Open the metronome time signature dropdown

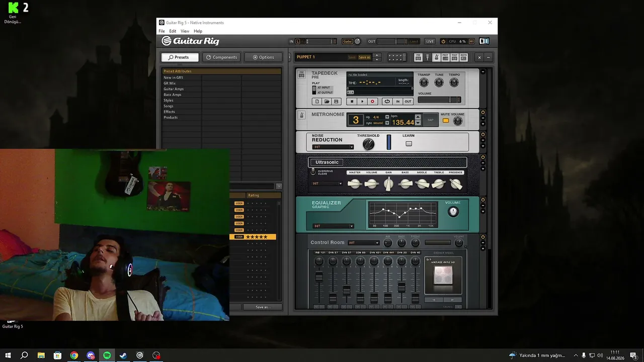pos(387,117)
